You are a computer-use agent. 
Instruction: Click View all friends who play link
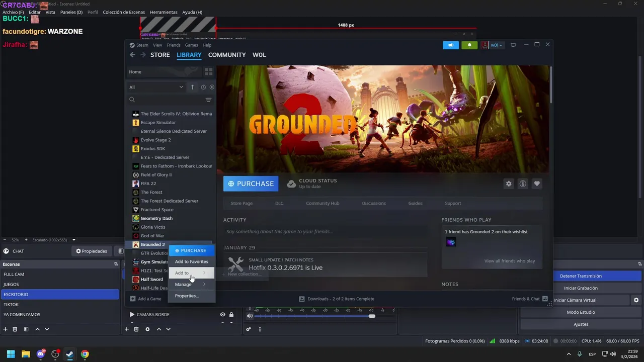(x=510, y=261)
